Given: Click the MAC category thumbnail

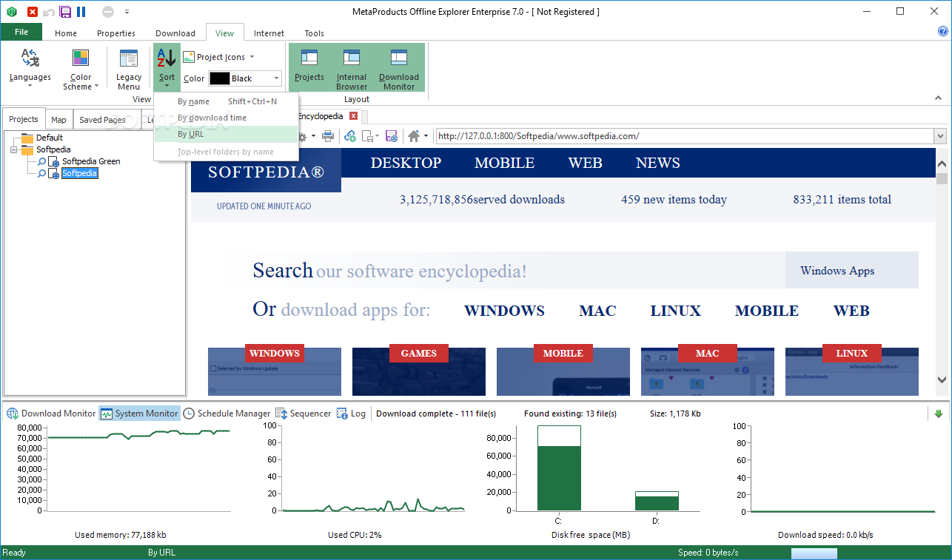Looking at the screenshot, I should pos(708,370).
